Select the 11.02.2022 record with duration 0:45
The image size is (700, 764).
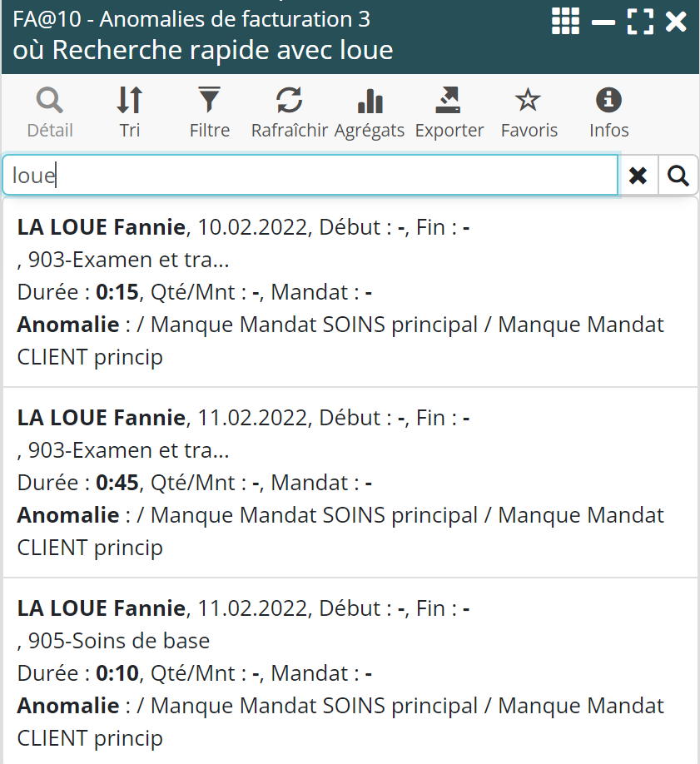[x=350, y=482]
